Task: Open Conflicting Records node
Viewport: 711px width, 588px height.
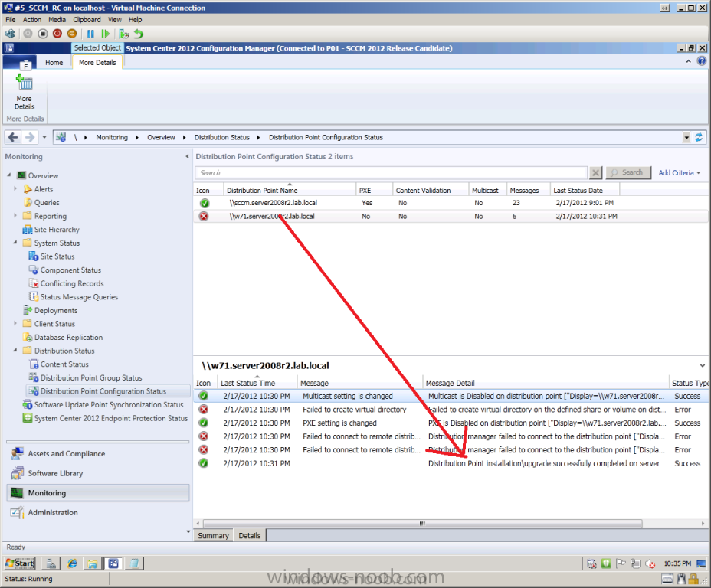Action: (72, 283)
